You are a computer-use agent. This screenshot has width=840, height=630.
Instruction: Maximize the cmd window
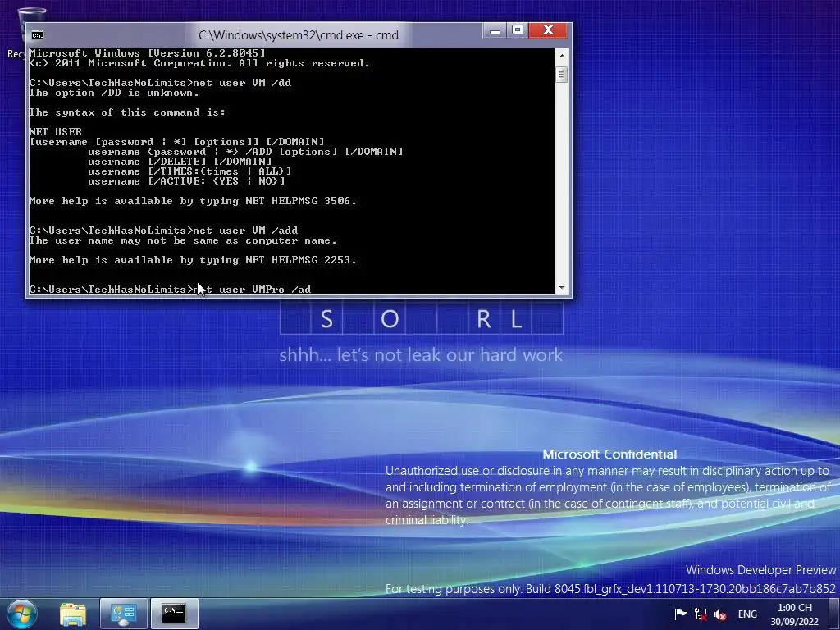tap(518, 31)
